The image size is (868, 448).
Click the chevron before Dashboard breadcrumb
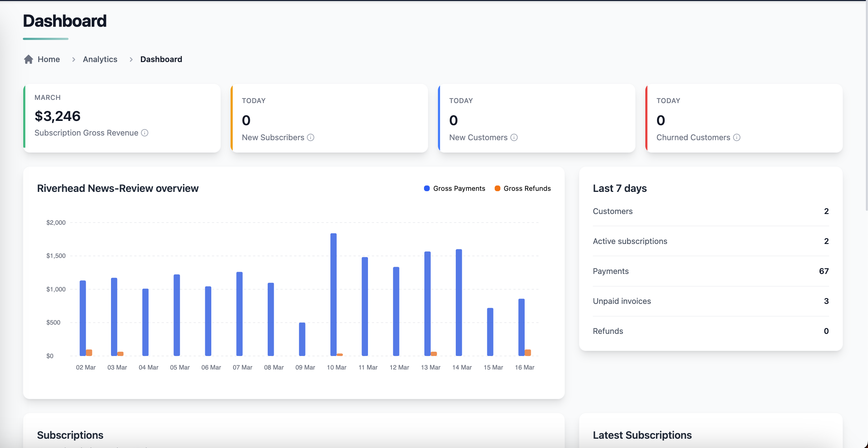pyautogui.click(x=131, y=60)
